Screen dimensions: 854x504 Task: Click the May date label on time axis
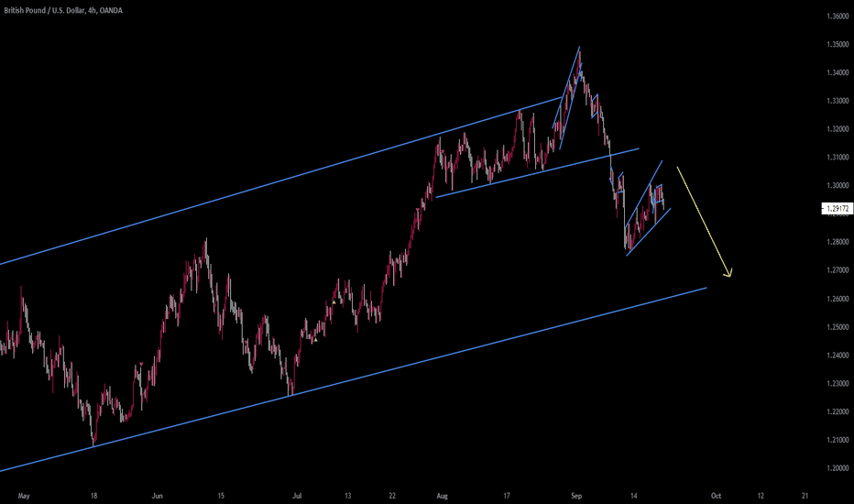click(x=24, y=496)
